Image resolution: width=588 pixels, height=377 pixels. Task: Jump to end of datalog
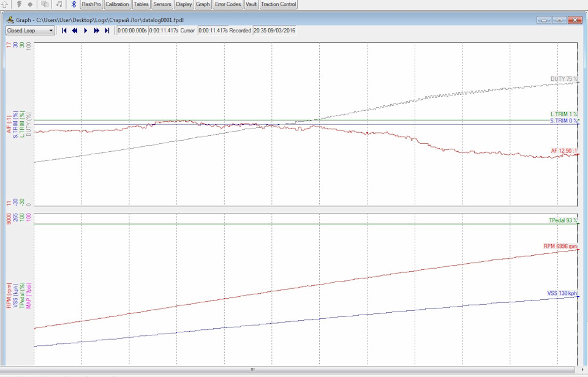107,31
